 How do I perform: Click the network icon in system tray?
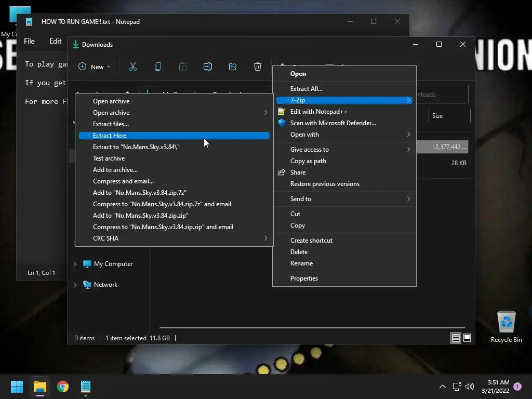(457, 387)
